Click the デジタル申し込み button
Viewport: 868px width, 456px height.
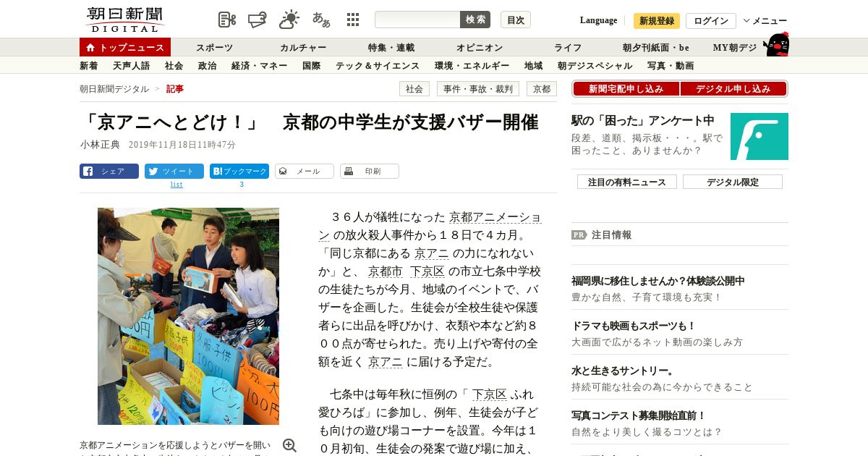click(733, 89)
